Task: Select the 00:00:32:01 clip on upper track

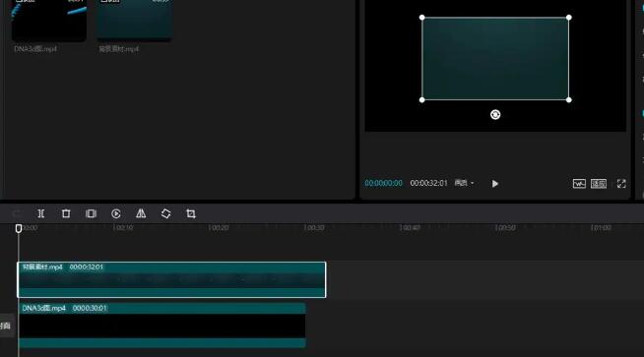Action: (171, 279)
